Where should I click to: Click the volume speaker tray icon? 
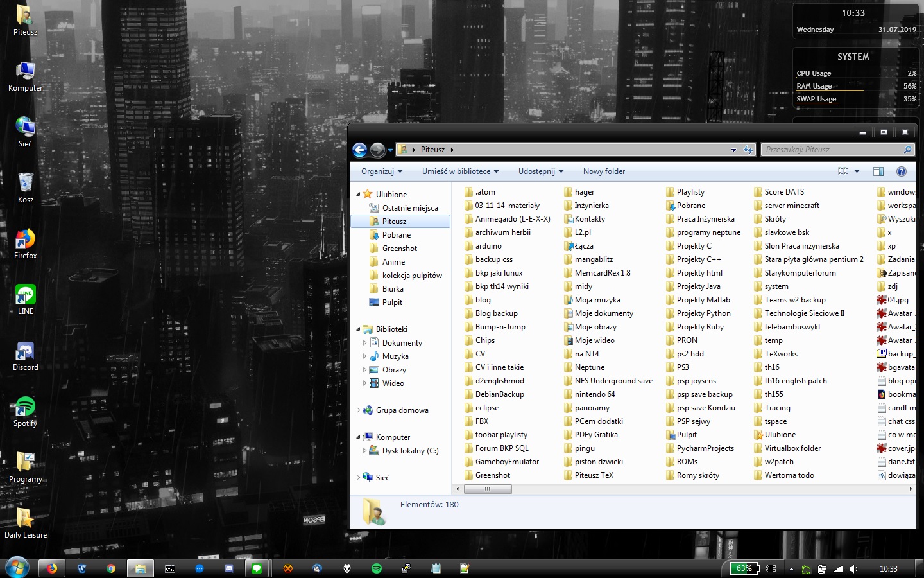coord(853,569)
